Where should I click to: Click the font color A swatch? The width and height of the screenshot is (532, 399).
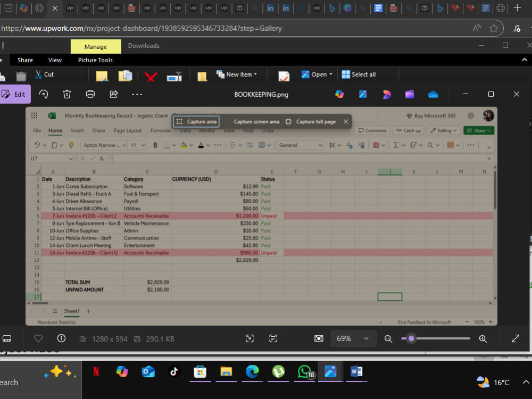201,145
